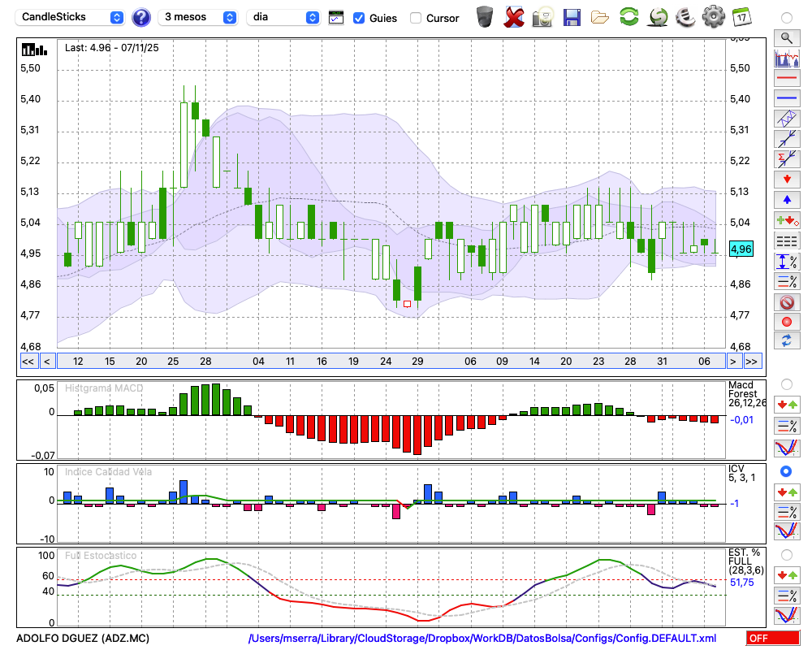812x650 pixels.
Task: Select the radio button beside Macd Forest panel
Action: tap(786, 383)
